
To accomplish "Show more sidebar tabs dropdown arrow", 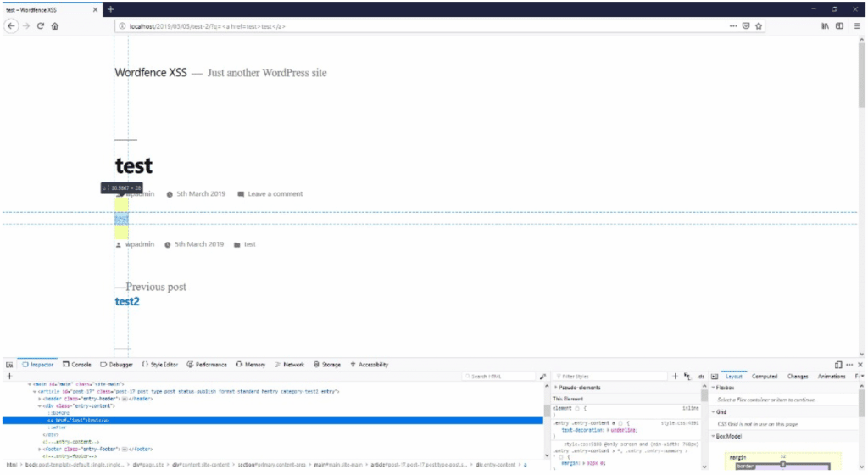I will (x=862, y=377).
